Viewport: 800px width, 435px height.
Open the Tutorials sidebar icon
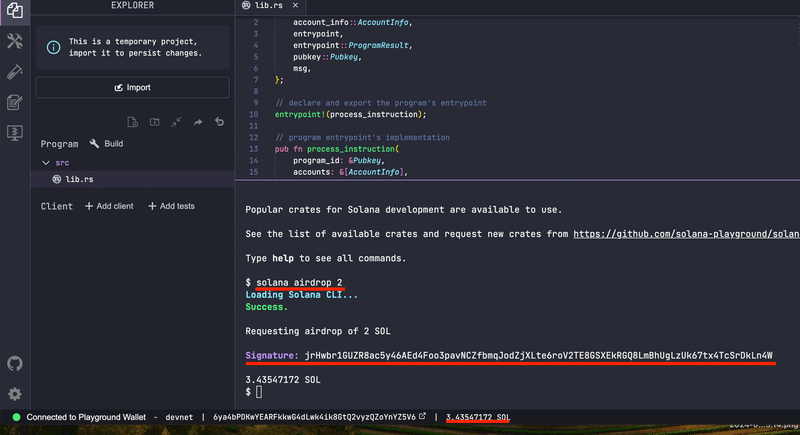point(15,103)
